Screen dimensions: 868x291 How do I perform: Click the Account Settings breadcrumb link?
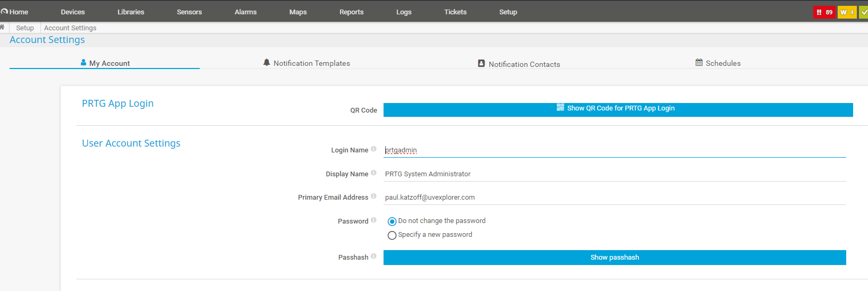[70, 28]
